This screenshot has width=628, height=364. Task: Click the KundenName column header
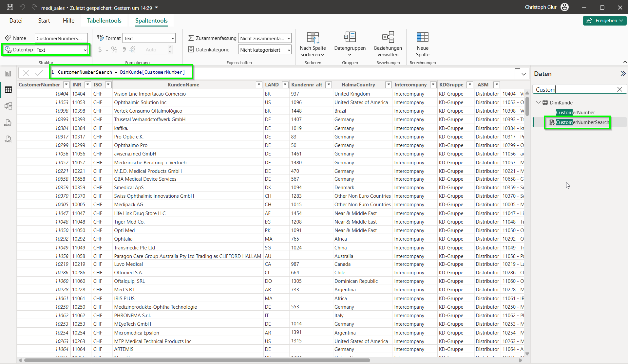(x=183, y=85)
